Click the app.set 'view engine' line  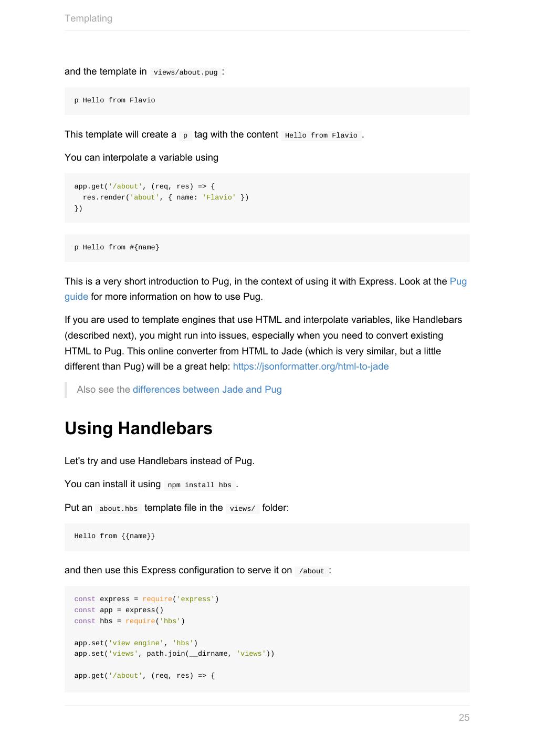point(135,643)
